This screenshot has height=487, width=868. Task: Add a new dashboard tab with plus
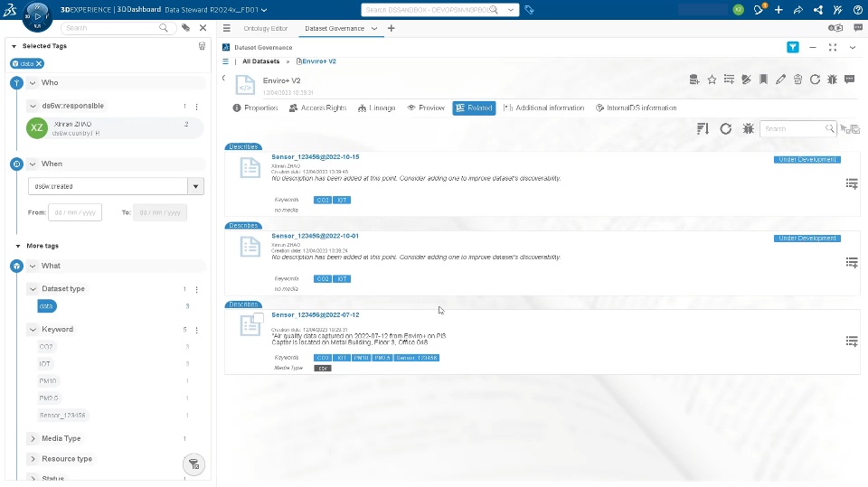coord(392,28)
